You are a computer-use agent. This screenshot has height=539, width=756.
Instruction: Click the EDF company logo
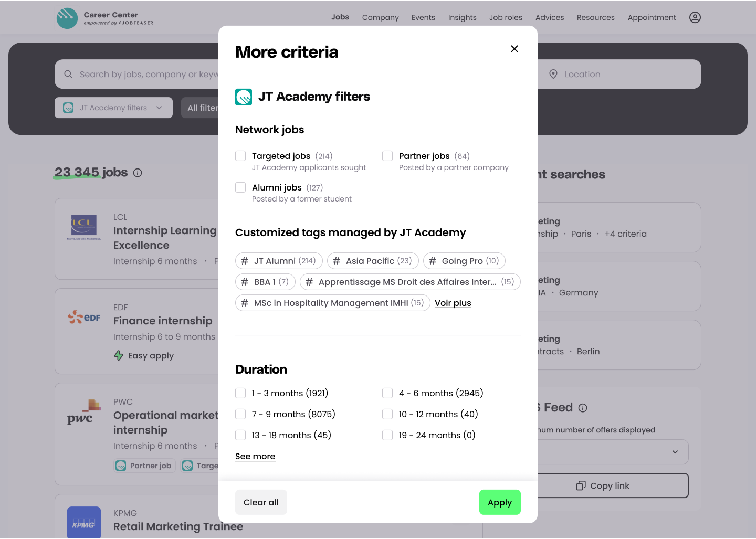coord(84,317)
